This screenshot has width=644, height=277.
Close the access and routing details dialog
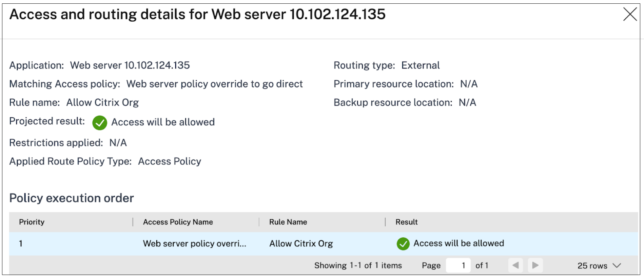pos(630,14)
